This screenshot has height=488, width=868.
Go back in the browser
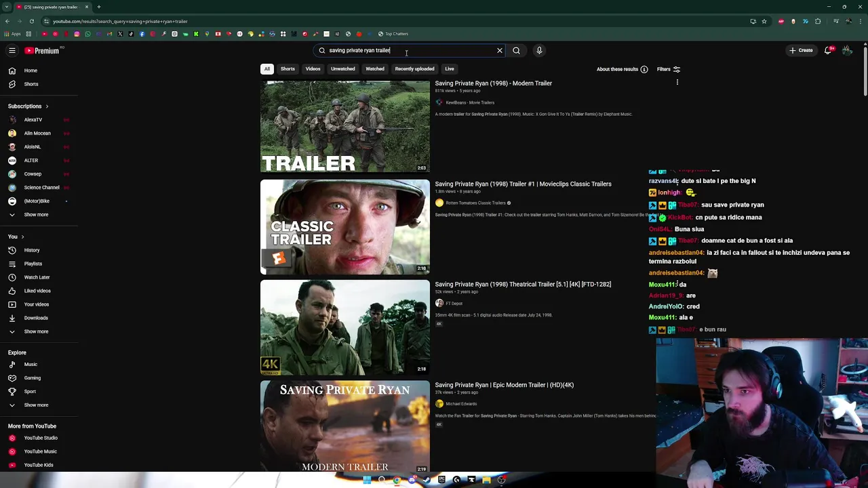[7, 21]
